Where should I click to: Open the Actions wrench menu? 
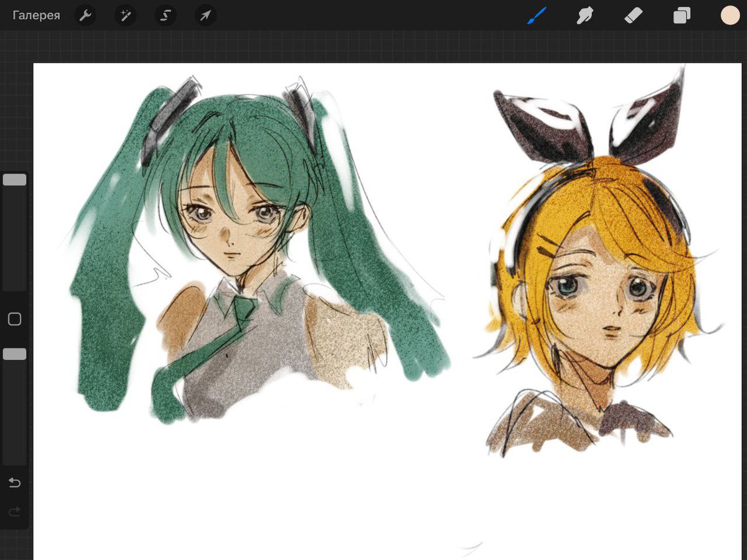coord(85,16)
